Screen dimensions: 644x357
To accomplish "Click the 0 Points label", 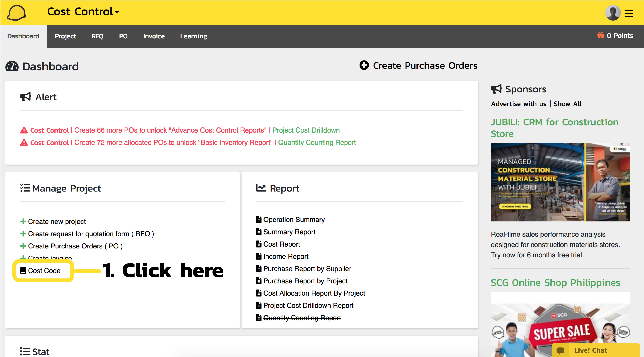I will (x=620, y=36).
